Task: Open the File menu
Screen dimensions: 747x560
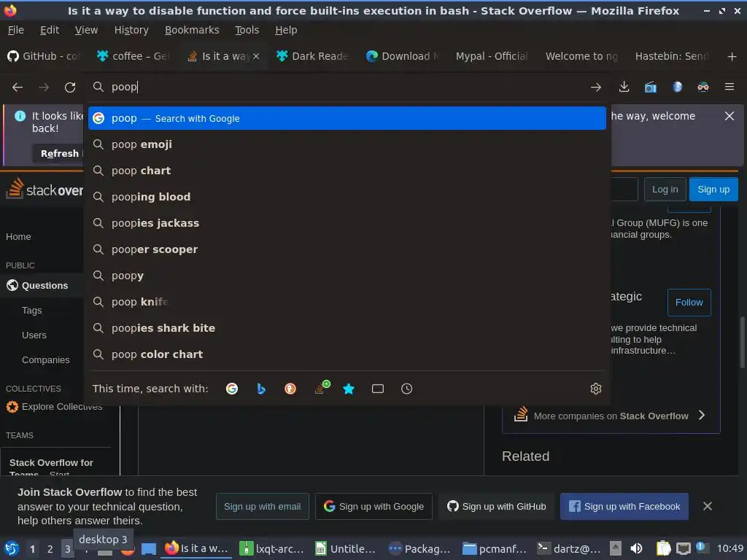Action: click(x=16, y=30)
